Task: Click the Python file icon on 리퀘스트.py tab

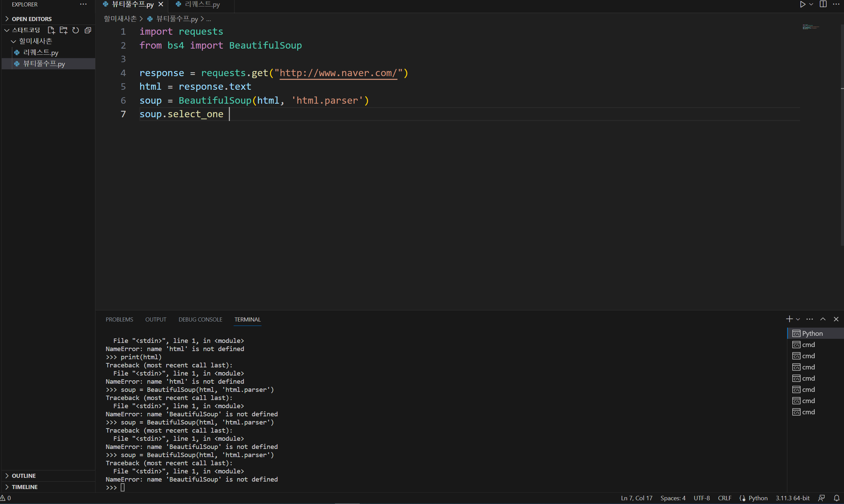Action: [x=178, y=4]
